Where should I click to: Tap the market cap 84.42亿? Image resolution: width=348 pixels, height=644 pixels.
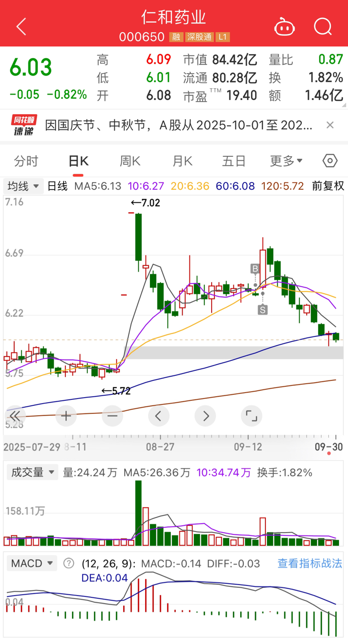pos(235,59)
